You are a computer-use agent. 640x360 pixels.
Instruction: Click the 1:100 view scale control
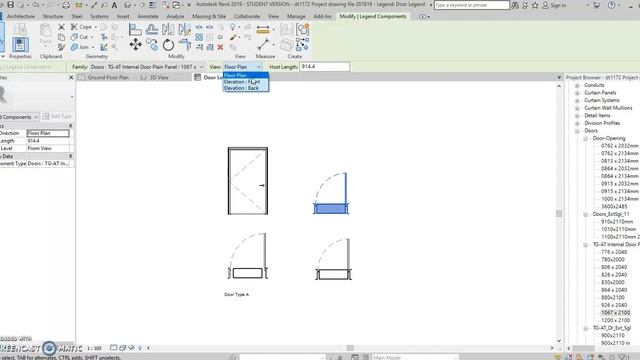coord(95,348)
